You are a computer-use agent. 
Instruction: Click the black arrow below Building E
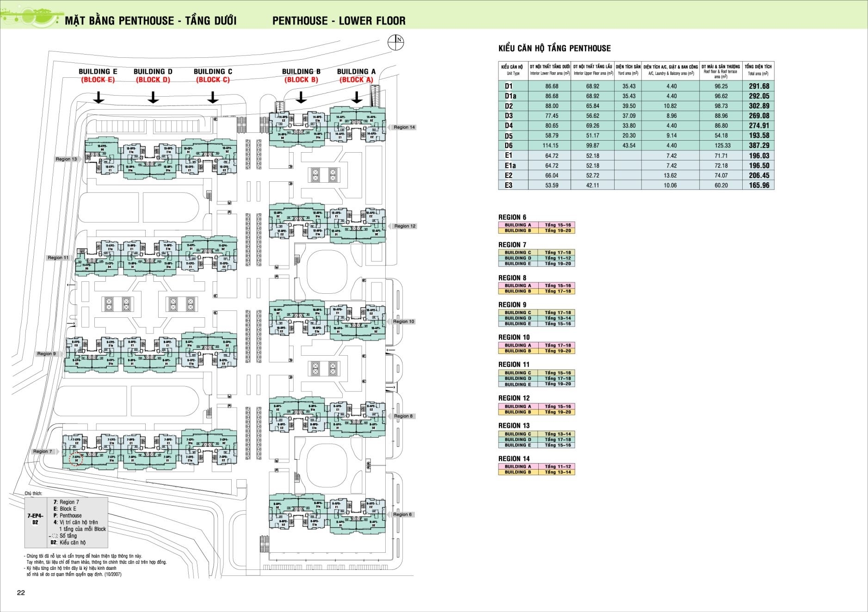[98, 97]
